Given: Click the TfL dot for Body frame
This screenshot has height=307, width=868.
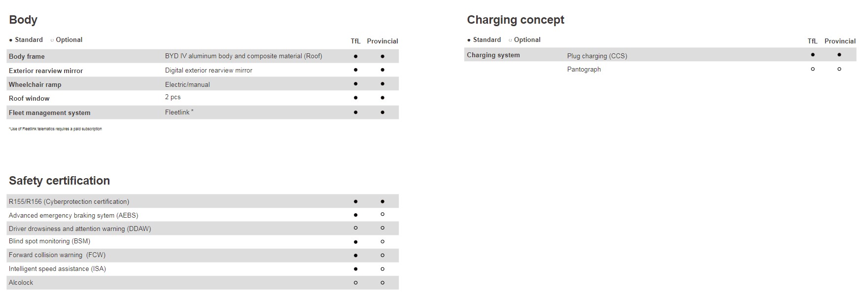Looking at the screenshot, I should [x=355, y=56].
